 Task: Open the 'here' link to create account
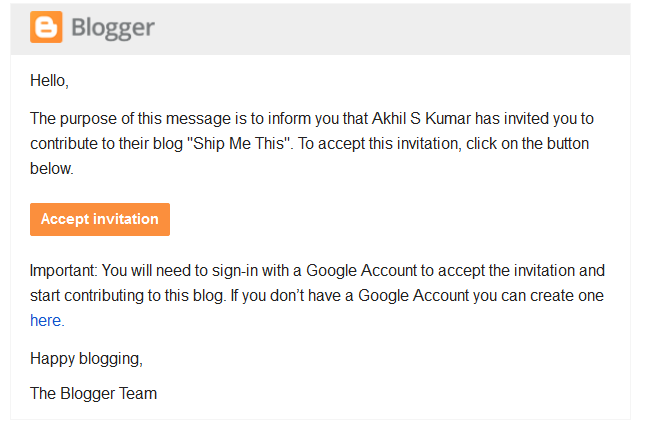click(x=46, y=321)
